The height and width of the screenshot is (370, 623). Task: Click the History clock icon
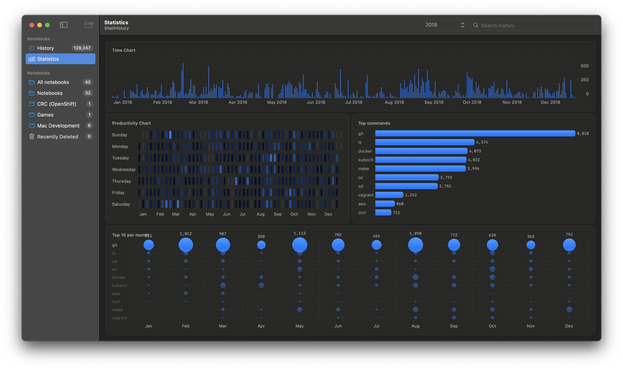pos(32,48)
